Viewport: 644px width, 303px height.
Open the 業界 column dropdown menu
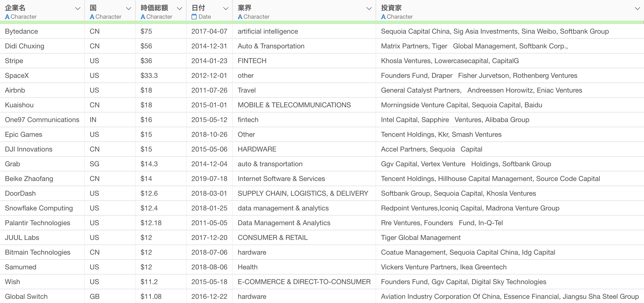369,9
